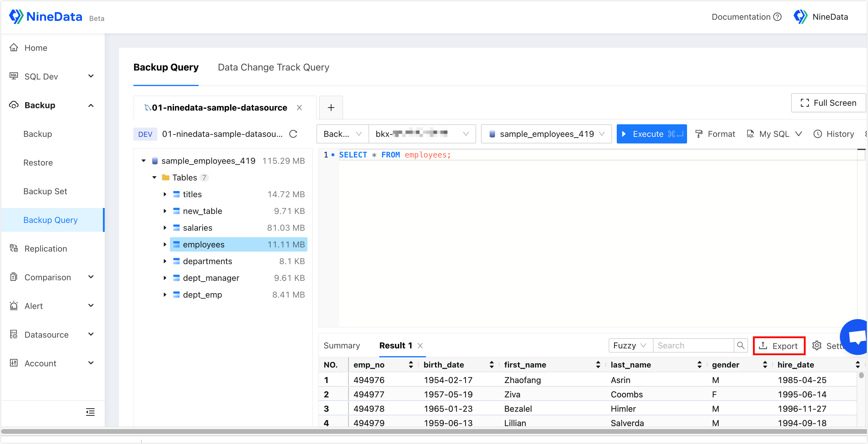Click the Format paint roller icon
Image resolution: width=868 pixels, height=444 pixels.
point(699,134)
